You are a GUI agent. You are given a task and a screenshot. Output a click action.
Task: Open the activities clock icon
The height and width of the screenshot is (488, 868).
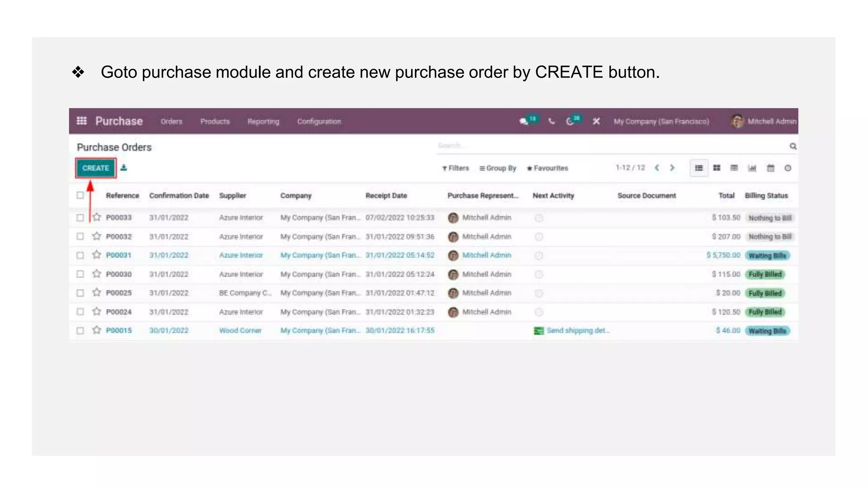click(570, 122)
